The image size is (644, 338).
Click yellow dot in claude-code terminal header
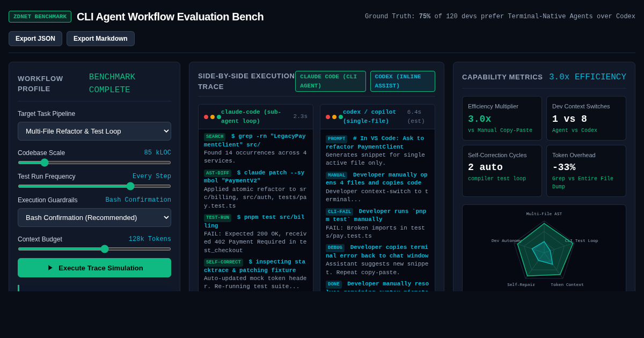(x=213, y=117)
